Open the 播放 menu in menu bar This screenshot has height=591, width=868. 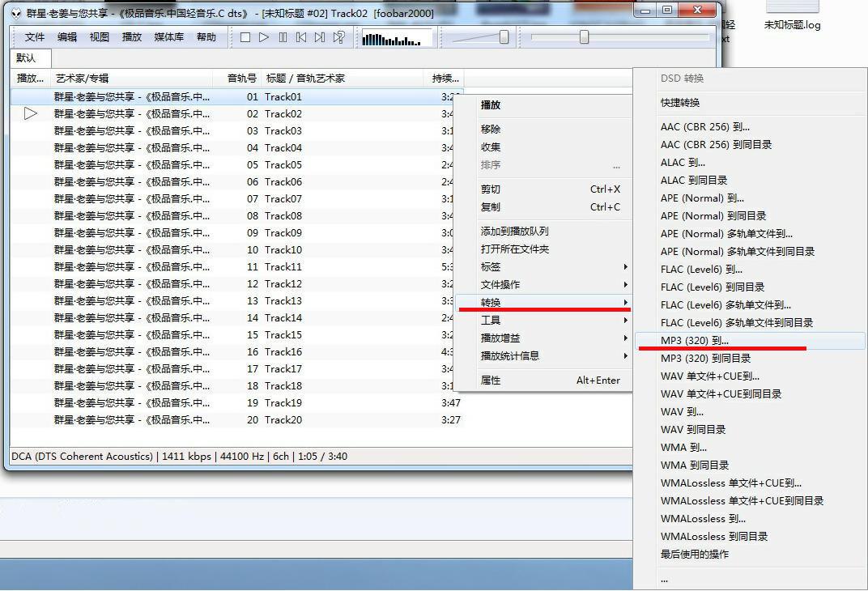pos(132,37)
